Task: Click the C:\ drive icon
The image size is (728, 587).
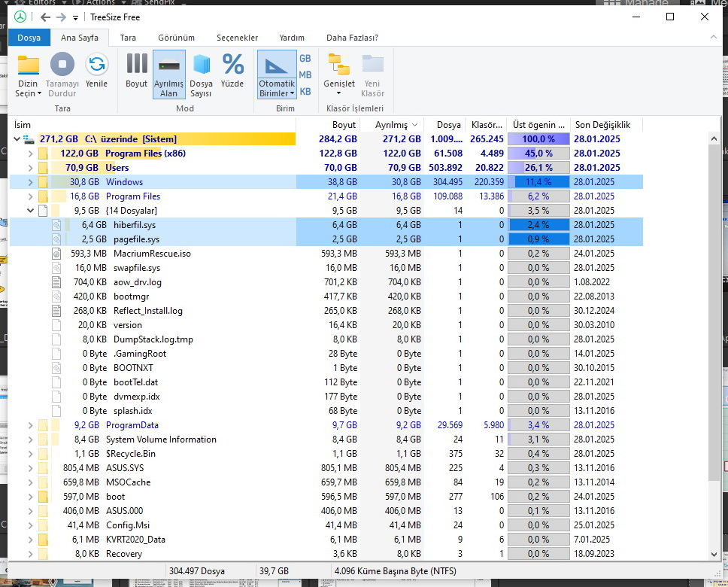Action: click(x=29, y=139)
